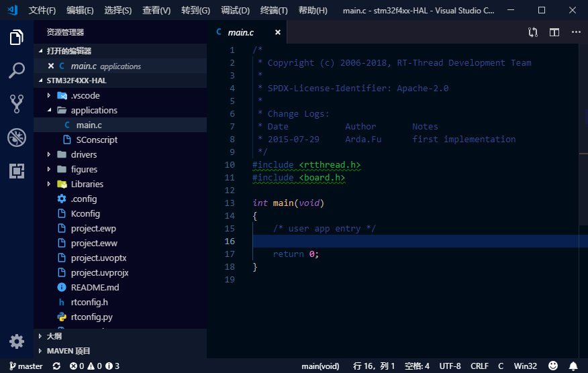Image resolution: width=588 pixels, height=373 pixels.
Task: Expand the MAVEN 项目 section
Action: tap(120, 351)
